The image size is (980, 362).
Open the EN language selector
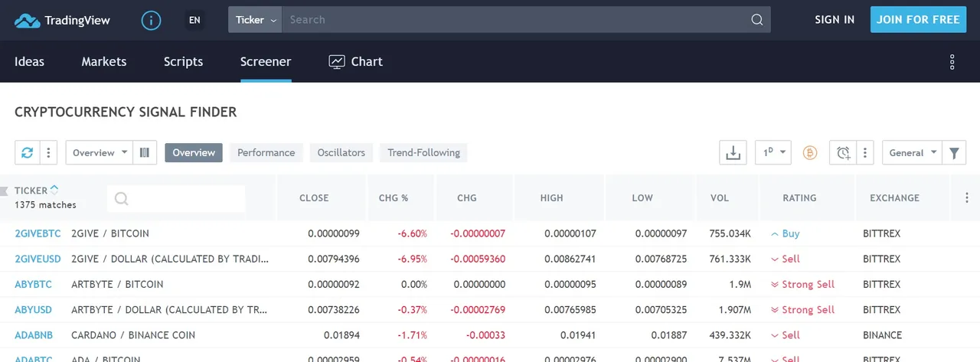point(194,21)
